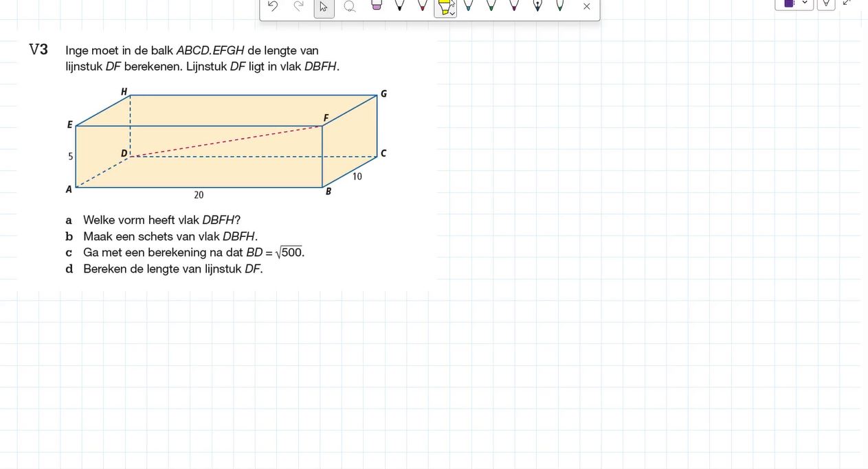The height and width of the screenshot is (469, 868).
Task: Click the length label 20 on the diagram
Action: (199, 195)
